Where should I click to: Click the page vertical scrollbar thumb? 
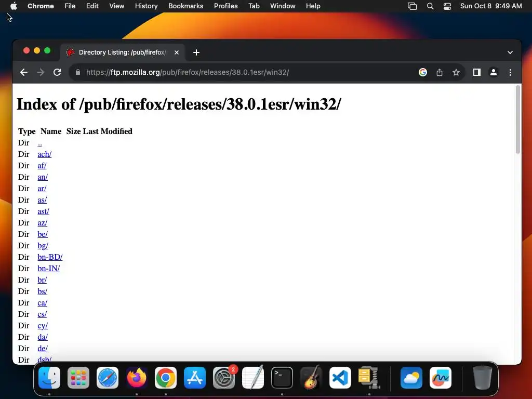coord(518,119)
